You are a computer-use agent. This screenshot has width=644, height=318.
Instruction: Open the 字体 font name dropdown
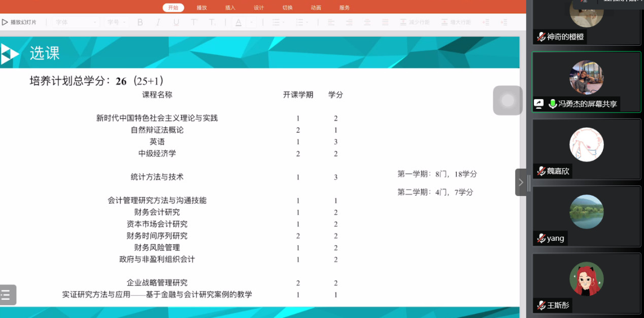point(76,22)
